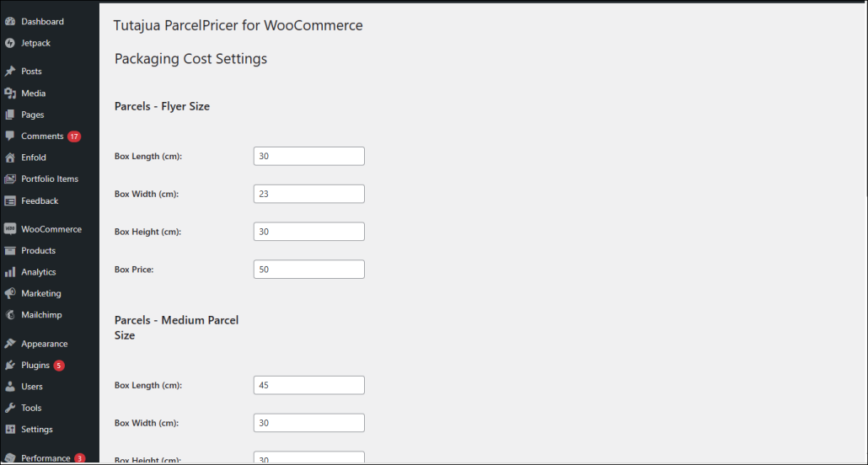Click the Comments speech bubble icon
Screen dimensions: 868x465
(10, 136)
